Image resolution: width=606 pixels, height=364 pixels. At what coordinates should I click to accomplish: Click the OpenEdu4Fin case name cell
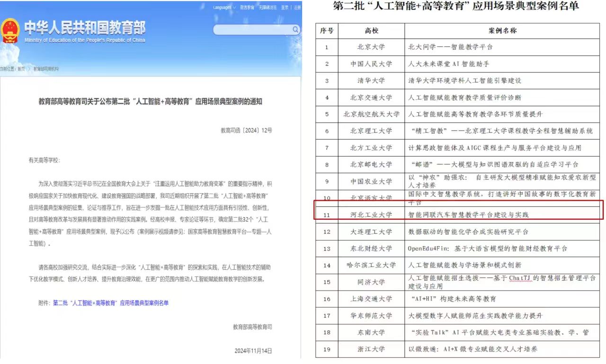point(488,249)
